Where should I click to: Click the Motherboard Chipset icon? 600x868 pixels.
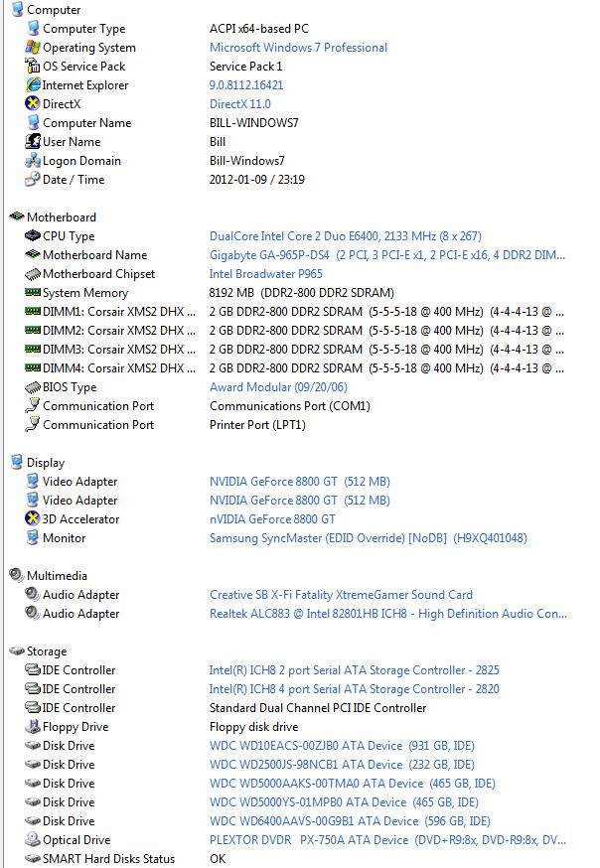click(33, 274)
